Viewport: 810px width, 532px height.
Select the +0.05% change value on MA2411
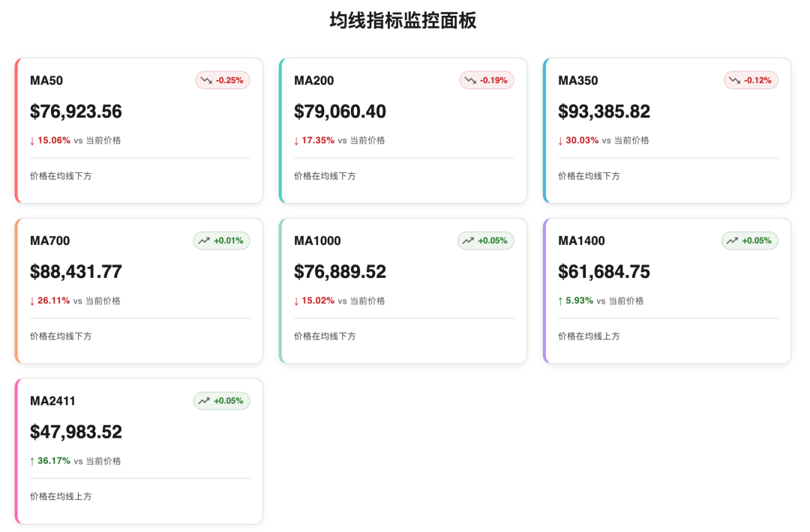[228, 401]
